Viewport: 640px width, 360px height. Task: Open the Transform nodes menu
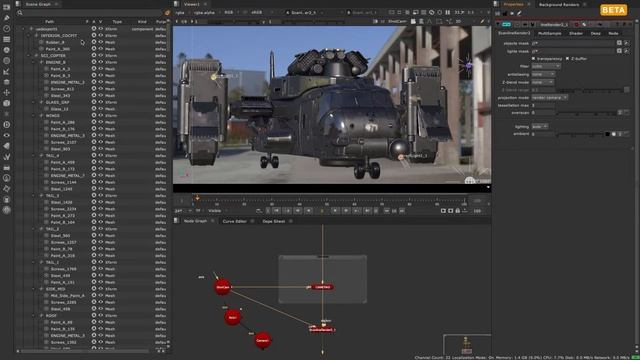[x=7, y=93]
